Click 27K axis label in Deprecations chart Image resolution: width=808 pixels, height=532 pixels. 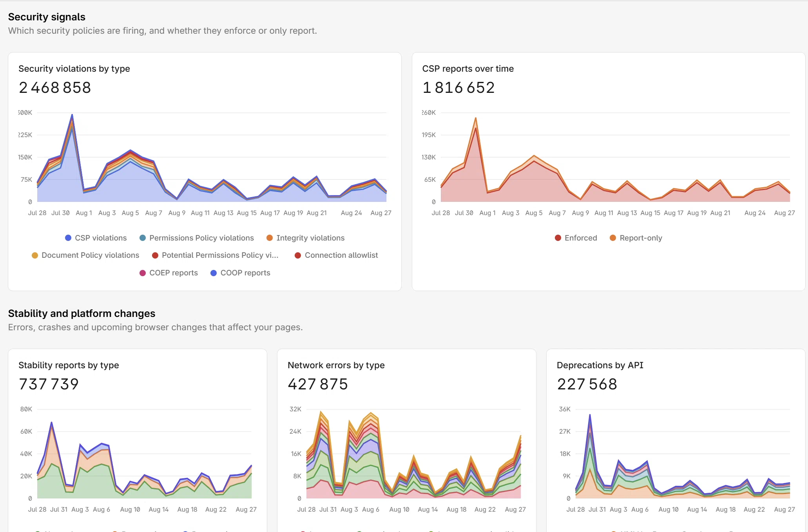[565, 431]
